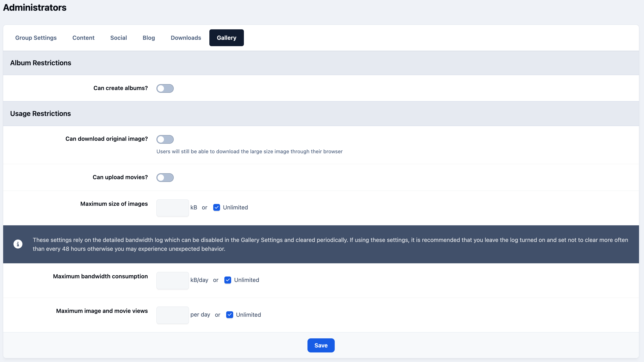
Task: Click the Maximum bandwidth consumption label
Action: (x=100, y=276)
